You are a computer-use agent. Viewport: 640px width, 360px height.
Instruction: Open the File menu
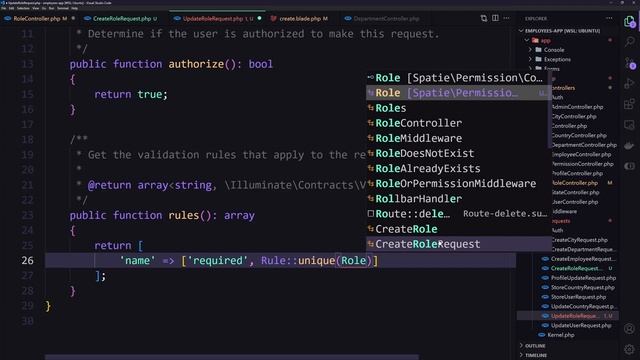(4, 8)
